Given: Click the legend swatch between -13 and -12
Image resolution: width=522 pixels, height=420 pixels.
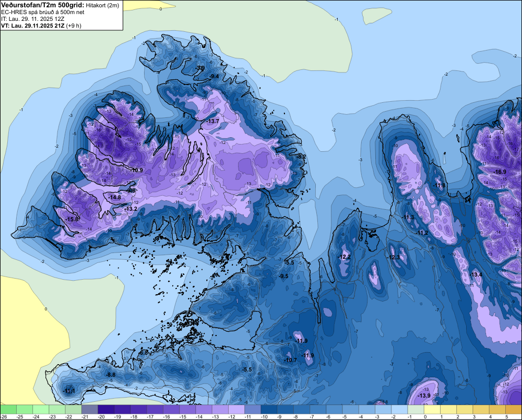Looking at the screenshot, I should 220,410.
